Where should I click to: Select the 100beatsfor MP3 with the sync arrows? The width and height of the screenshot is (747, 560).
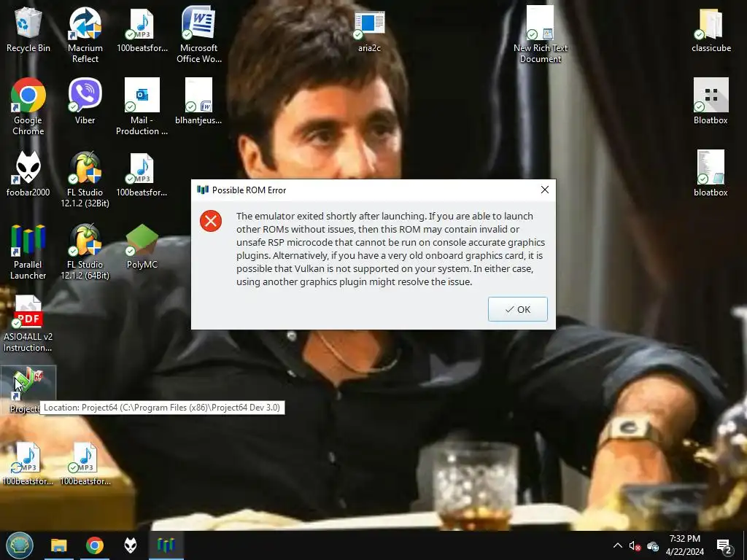pos(28,464)
